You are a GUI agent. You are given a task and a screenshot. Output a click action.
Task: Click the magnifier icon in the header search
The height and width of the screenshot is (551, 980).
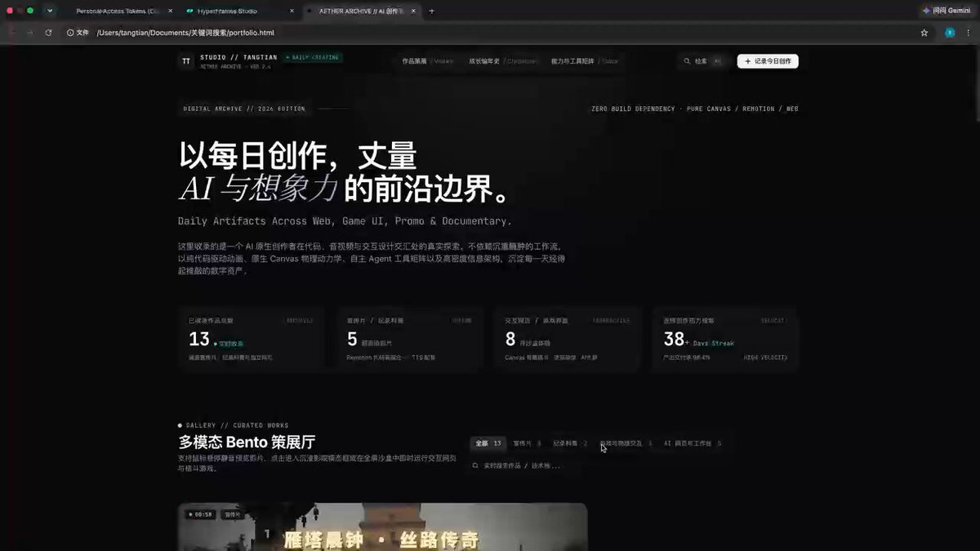point(688,61)
